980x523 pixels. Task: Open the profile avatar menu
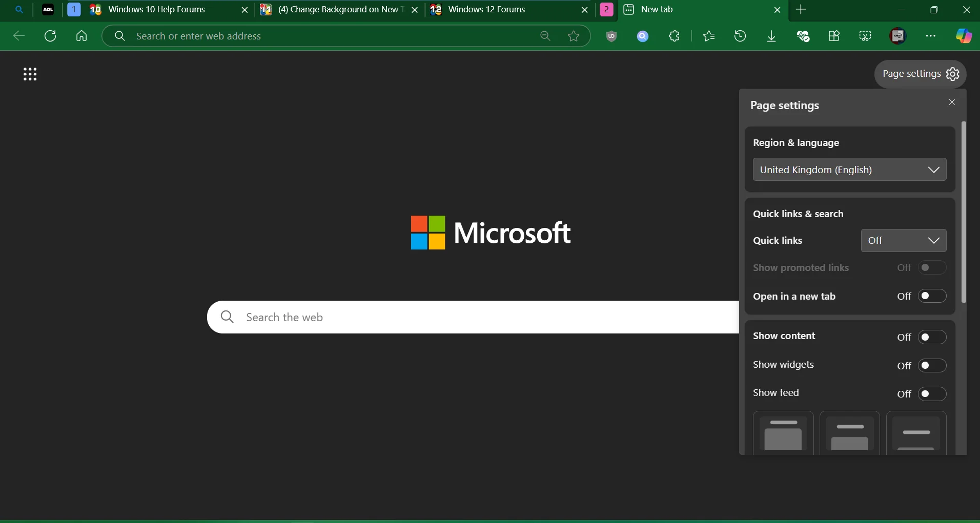point(899,36)
